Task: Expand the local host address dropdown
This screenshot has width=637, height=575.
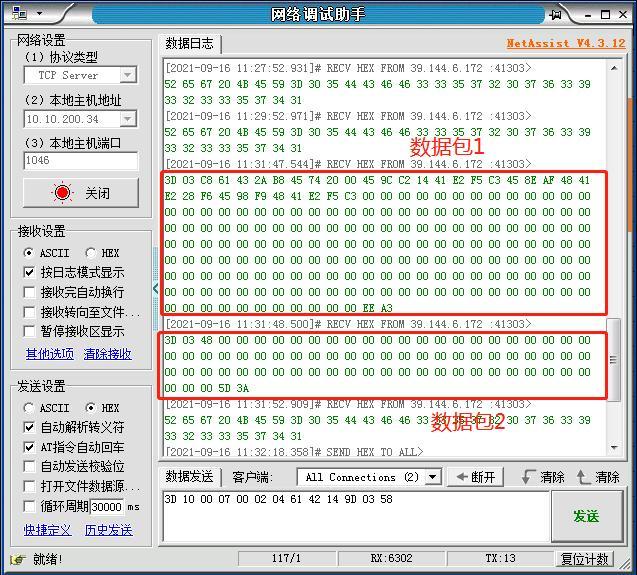Action: [127, 119]
